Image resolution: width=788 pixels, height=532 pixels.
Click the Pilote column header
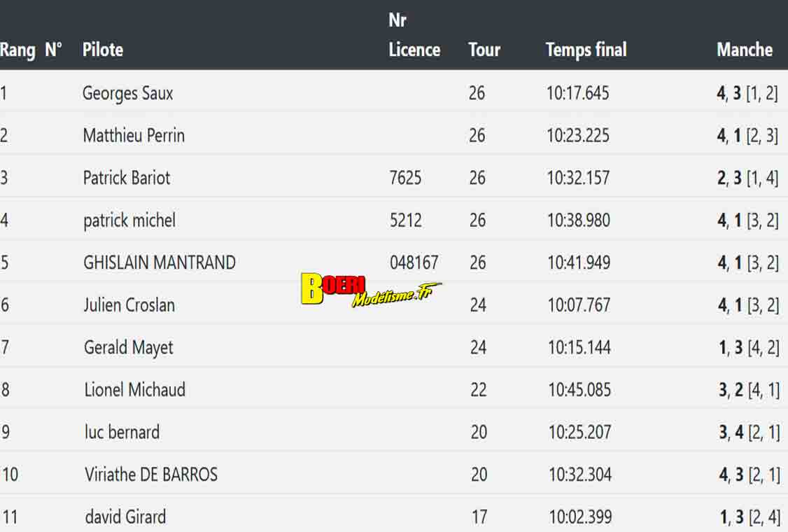pyautogui.click(x=103, y=50)
